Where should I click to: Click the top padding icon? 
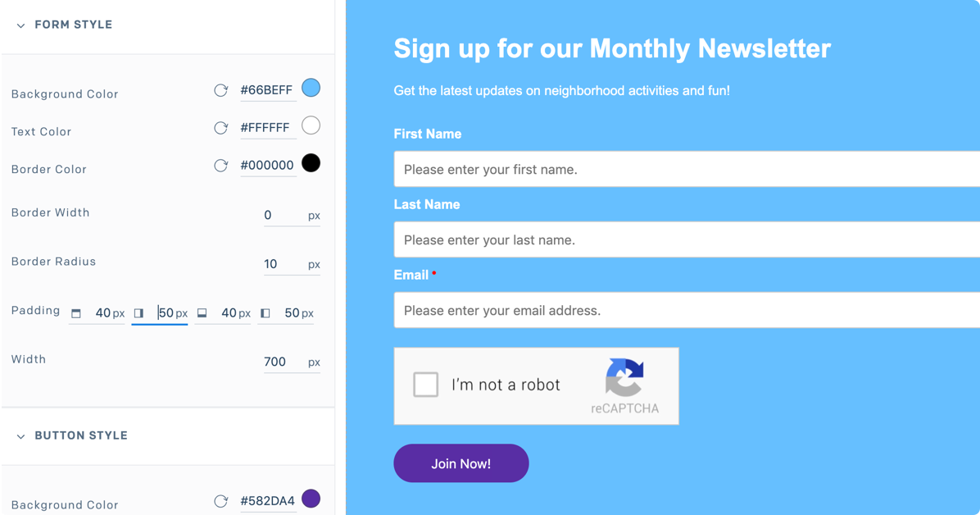pyautogui.click(x=76, y=313)
